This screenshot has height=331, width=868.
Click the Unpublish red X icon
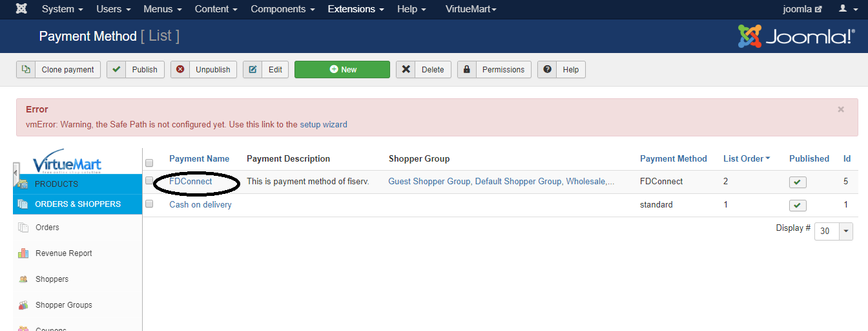(180, 70)
